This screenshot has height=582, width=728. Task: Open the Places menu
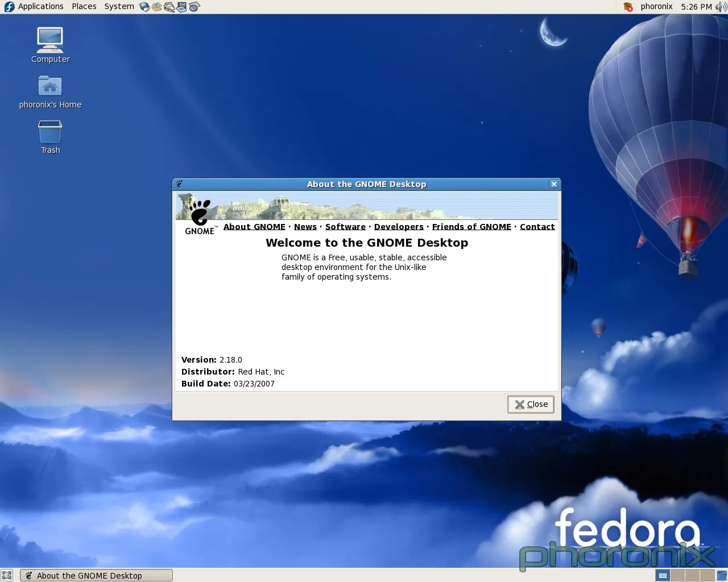point(84,6)
